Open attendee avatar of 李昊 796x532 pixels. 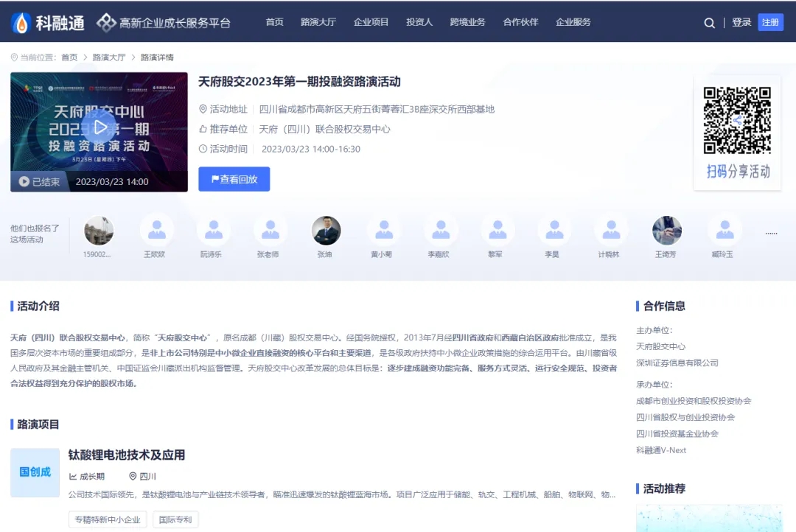[554, 231]
